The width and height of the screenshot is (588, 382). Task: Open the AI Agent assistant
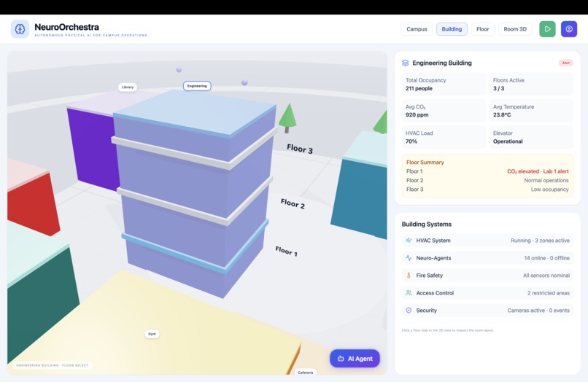[355, 359]
